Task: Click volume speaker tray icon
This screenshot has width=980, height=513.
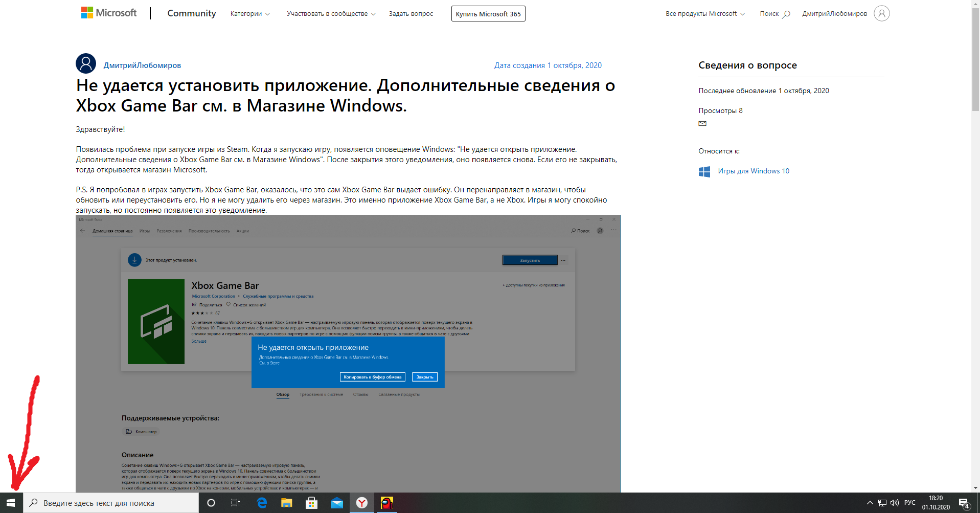Action: coord(895,503)
